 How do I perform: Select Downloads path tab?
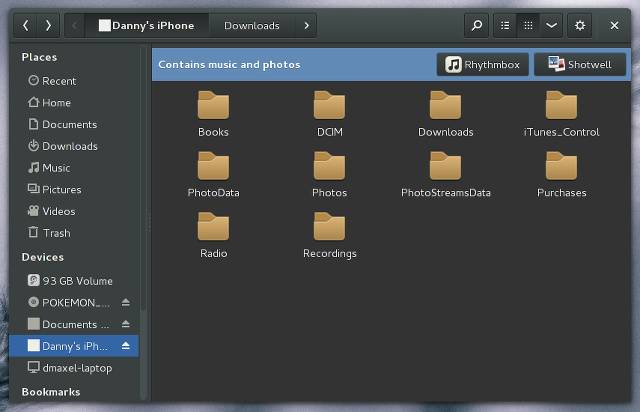(252, 26)
